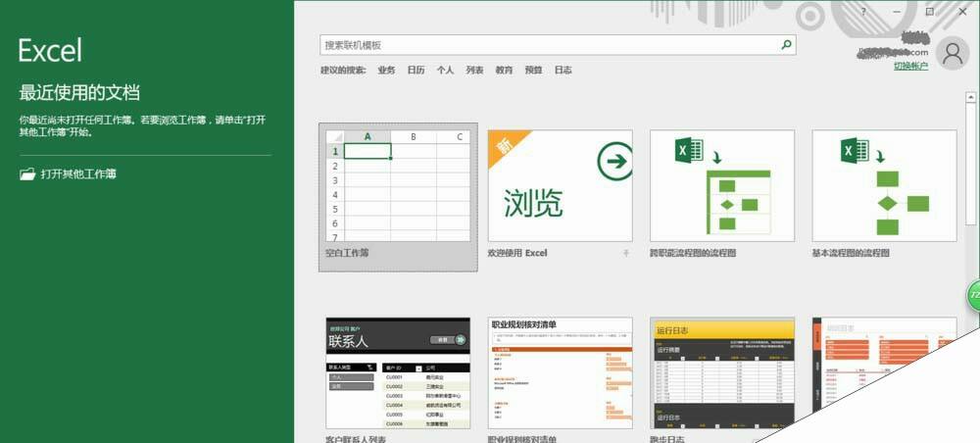The height and width of the screenshot is (443, 980).
Task: Click the user account avatar icon
Action: pyautogui.click(x=953, y=54)
